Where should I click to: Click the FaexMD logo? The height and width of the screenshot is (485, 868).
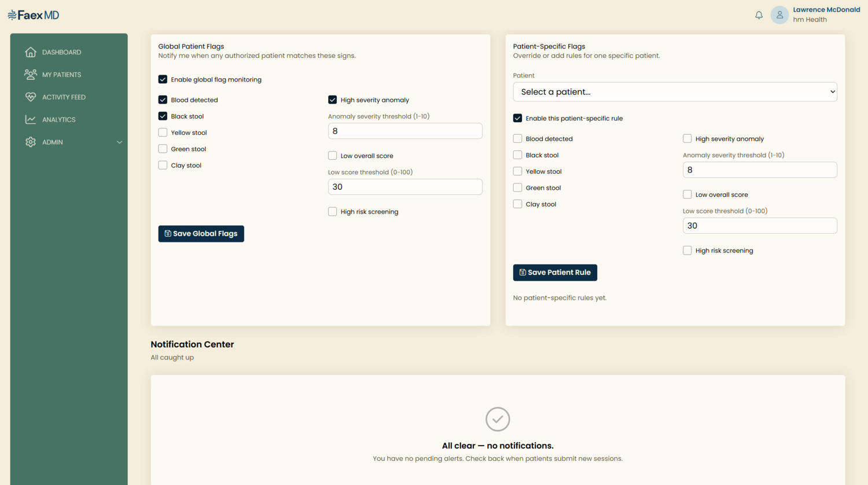pyautogui.click(x=34, y=15)
